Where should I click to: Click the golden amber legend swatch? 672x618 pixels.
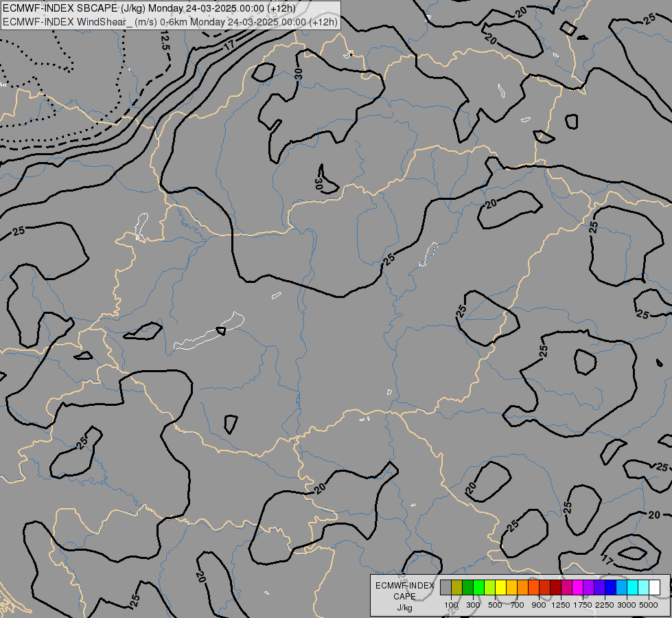click(x=511, y=587)
